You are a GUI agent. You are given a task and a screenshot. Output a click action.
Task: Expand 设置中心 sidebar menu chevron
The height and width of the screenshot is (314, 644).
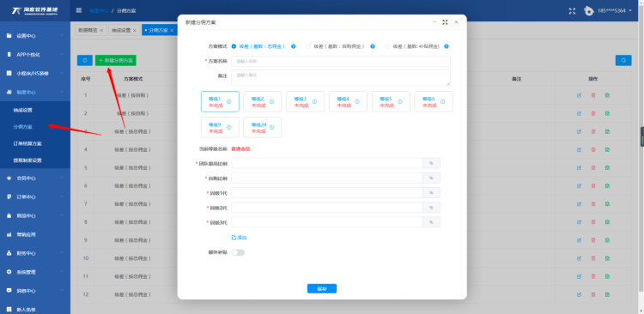click(x=62, y=36)
